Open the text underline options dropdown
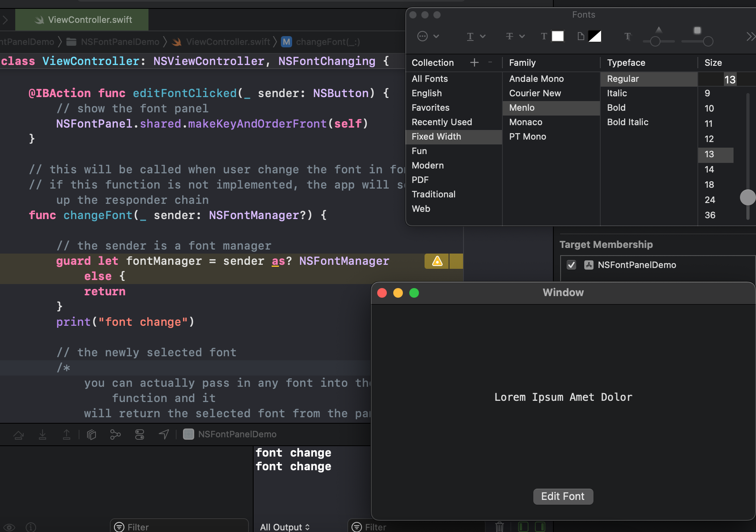 pos(476,37)
